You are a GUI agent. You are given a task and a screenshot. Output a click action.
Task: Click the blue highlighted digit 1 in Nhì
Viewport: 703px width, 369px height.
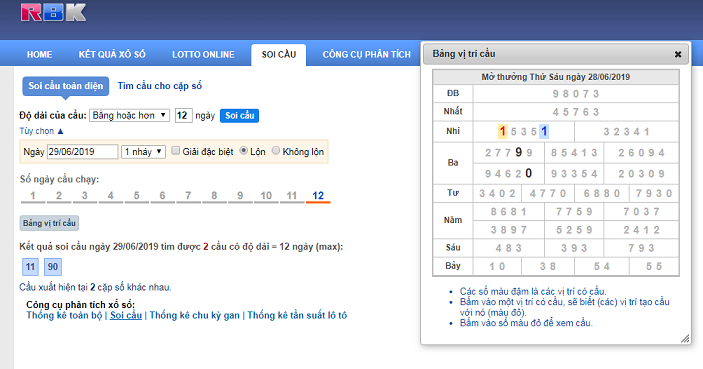coord(544,131)
